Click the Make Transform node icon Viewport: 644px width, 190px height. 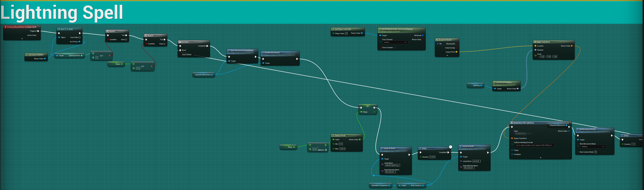point(535,42)
